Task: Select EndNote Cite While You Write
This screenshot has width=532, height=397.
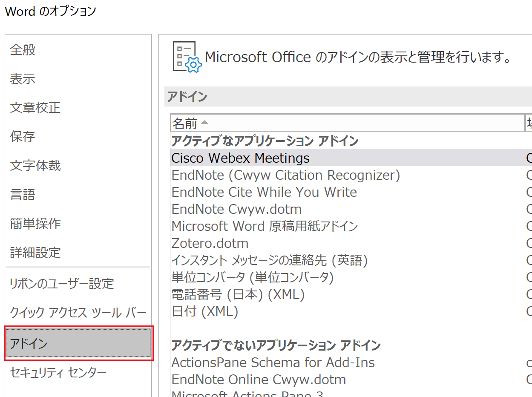Action: (351, 192)
